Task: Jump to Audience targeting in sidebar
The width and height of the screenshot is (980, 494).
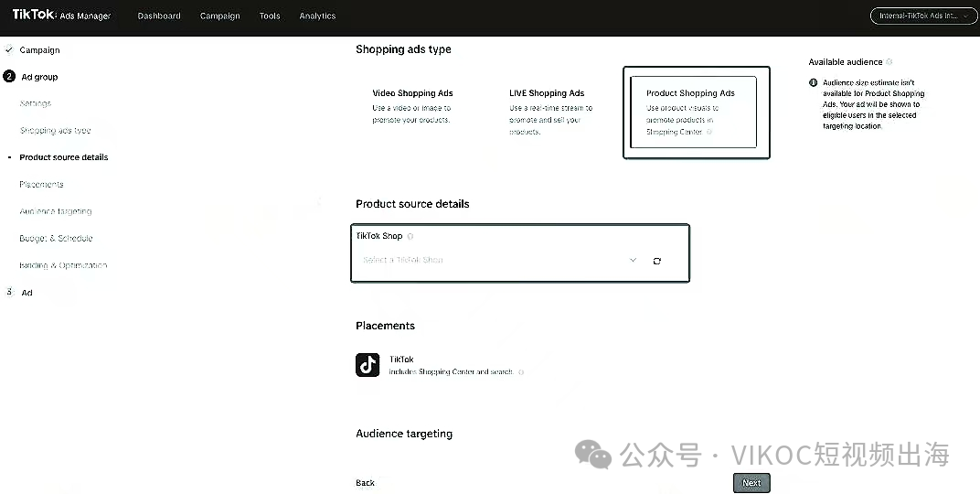Action: [56, 210]
